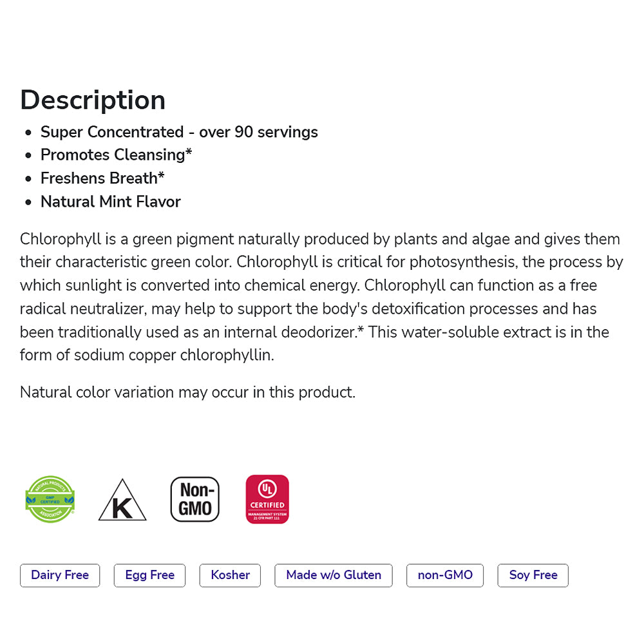This screenshot has height=644, width=644.
Task: Click the Non-GMO black badge icon
Action: 195,499
